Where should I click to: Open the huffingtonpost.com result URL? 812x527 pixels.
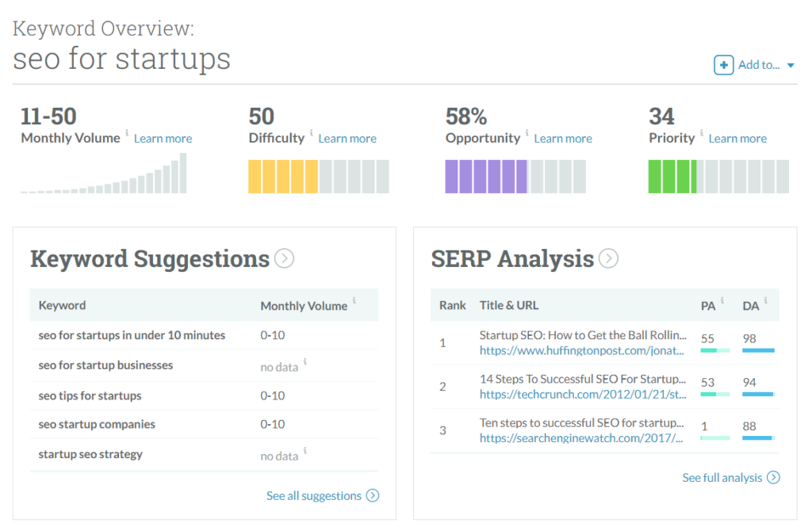click(x=582, y=350)
